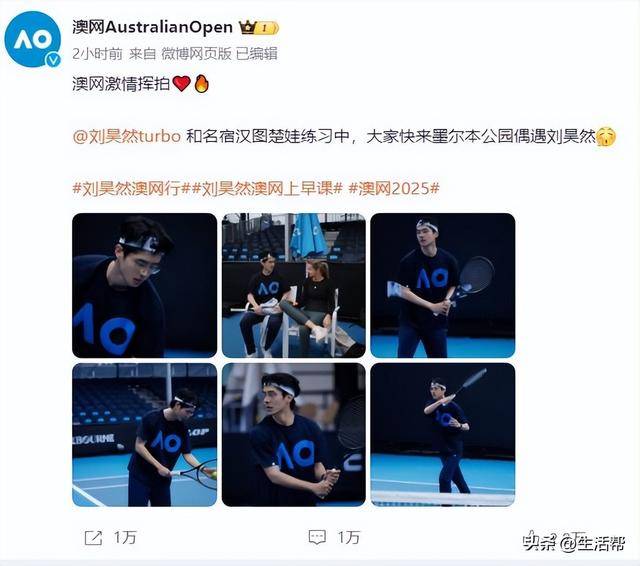Screen dimensions: 640x566
Task: Open the AO profile avatar
Action: coord(33,40)
